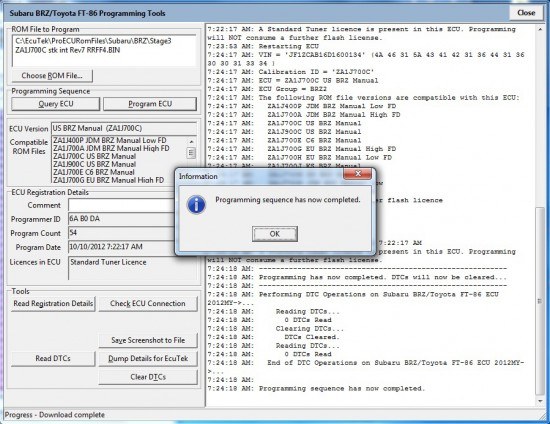Click the Comment input field
The width and height of the screenshot is (550, 424).
pyautogui.click(x=121, y=206)
